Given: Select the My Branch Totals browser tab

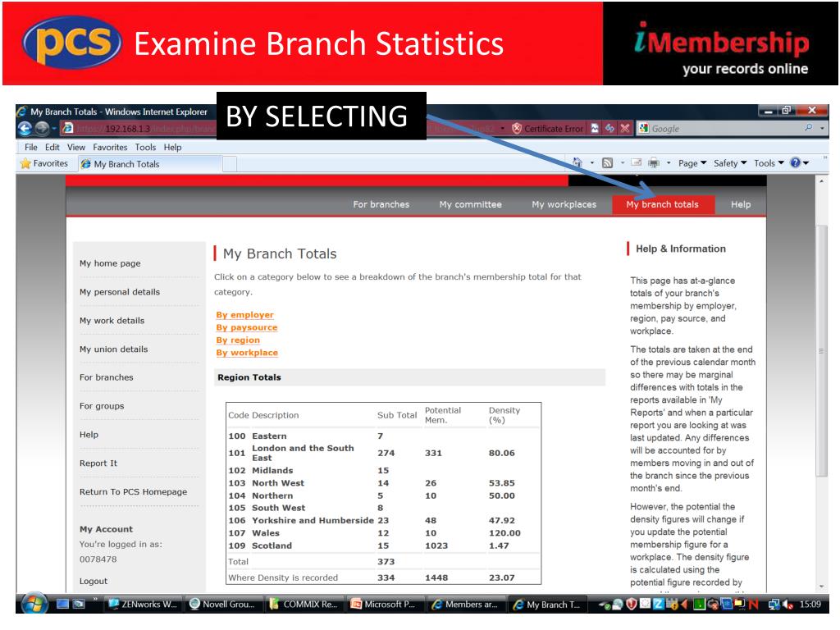Looking at the screenshot, I should [149, 164].
